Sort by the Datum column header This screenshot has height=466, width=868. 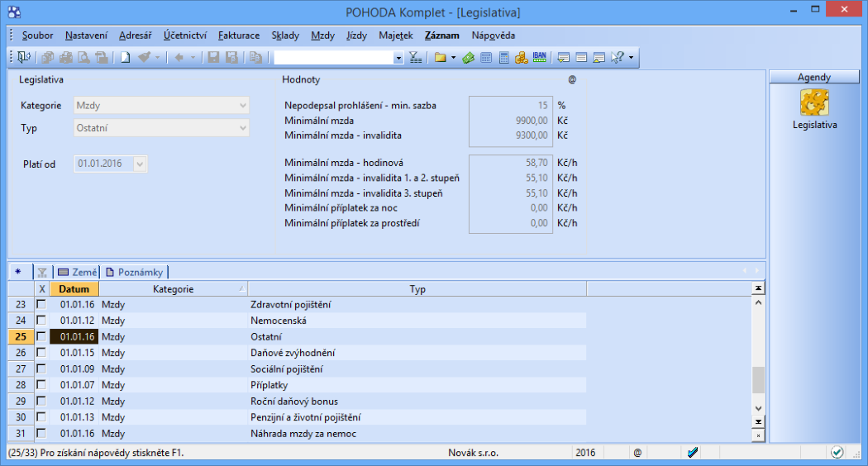[74, 289]
